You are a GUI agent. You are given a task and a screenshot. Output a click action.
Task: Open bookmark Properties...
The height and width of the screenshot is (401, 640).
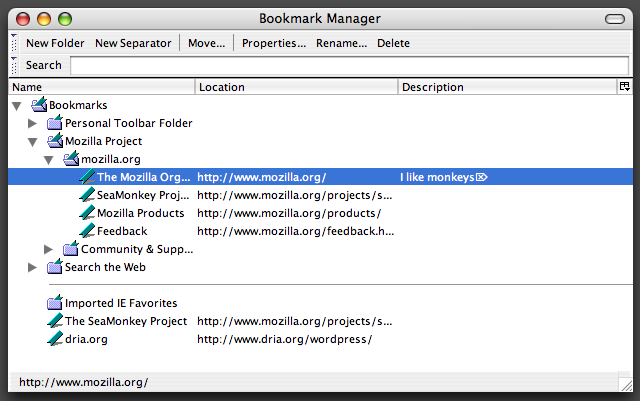coord(274,43)
